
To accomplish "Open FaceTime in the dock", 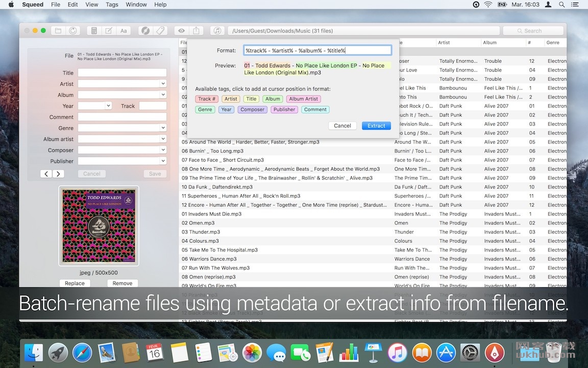I will tap(300, 353).
